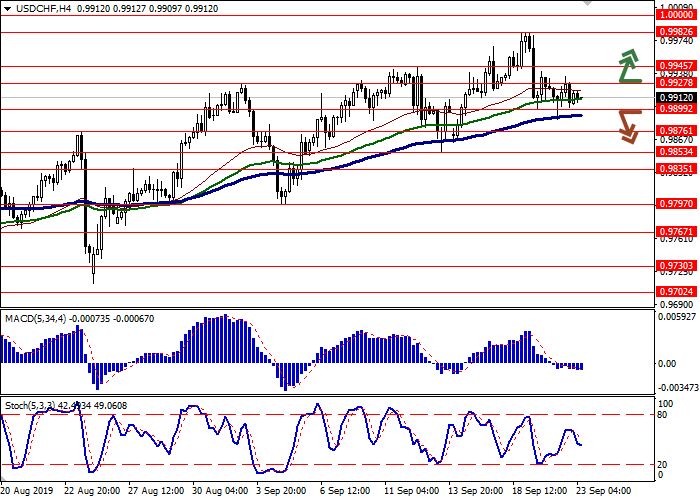The height and width of the screenshot is (500, 700).
Task: Click the 20 Aug 2019 date label
Action: (x=28, y=492)
